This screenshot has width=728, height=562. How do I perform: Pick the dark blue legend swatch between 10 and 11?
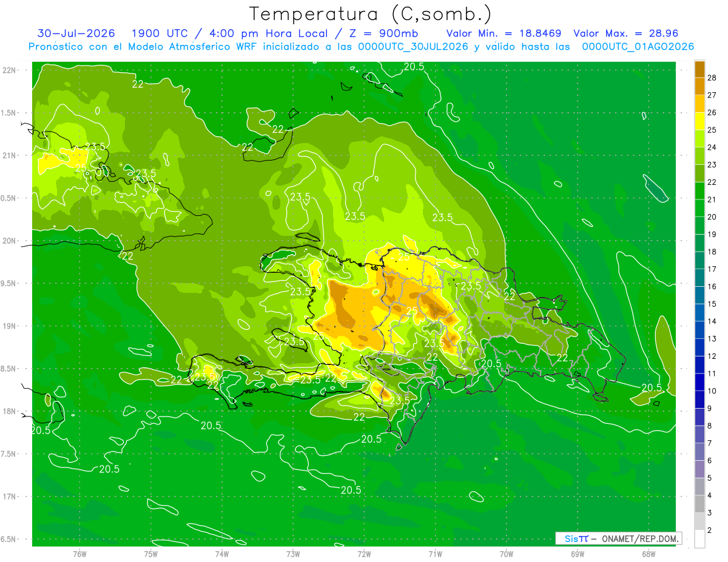699,383
